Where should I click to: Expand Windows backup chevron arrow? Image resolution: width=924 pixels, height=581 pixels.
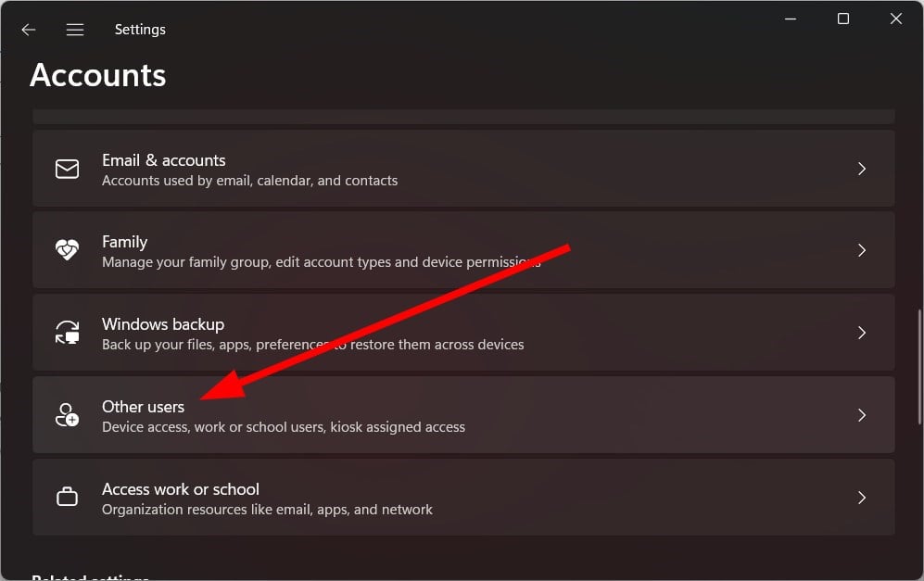[862, 333]
